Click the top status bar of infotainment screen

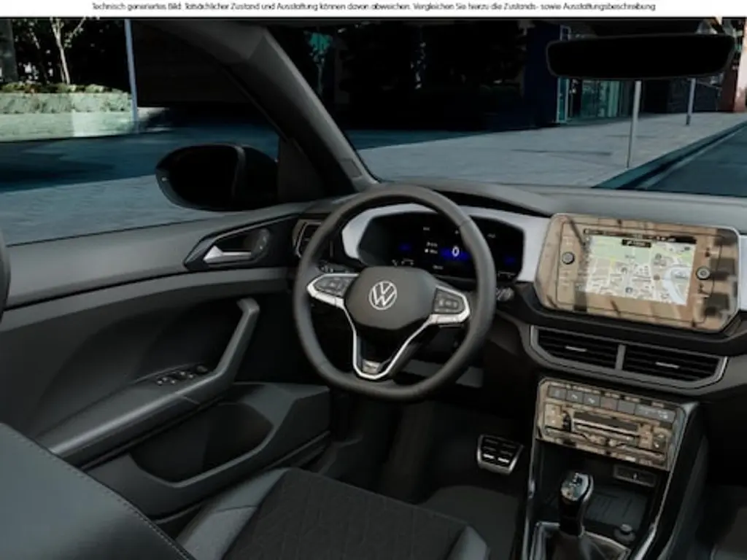pyautogui.click(x=638, y=238)
